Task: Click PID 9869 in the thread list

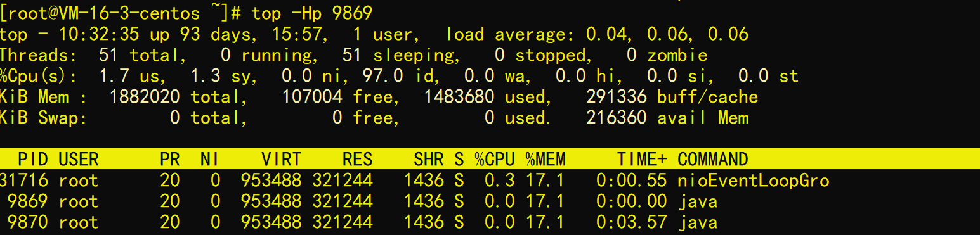Action: [x=27, y=201]
